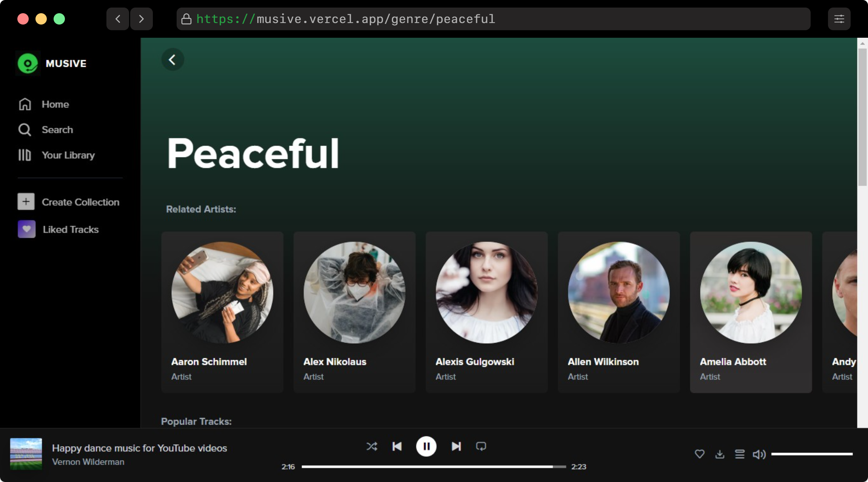Image resolution: width=868 pixels, height=482 pixels.
Task: Adjust the volume slider
Action: point(811,454)
